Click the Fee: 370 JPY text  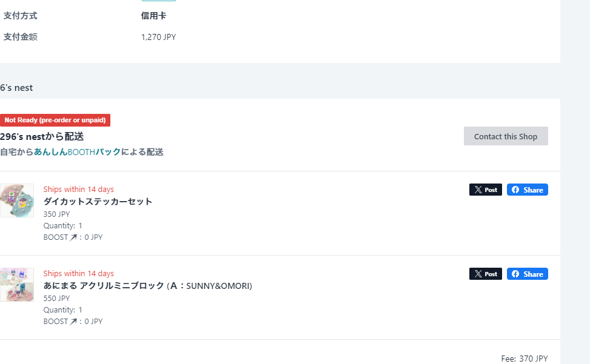click(x=524, y=359)
